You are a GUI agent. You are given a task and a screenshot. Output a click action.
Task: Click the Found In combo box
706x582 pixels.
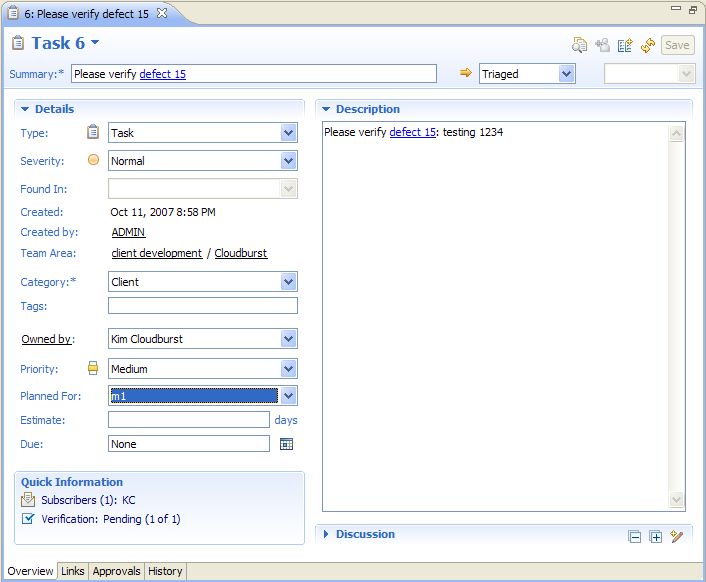pyautogui.click(x=203, y=189)
